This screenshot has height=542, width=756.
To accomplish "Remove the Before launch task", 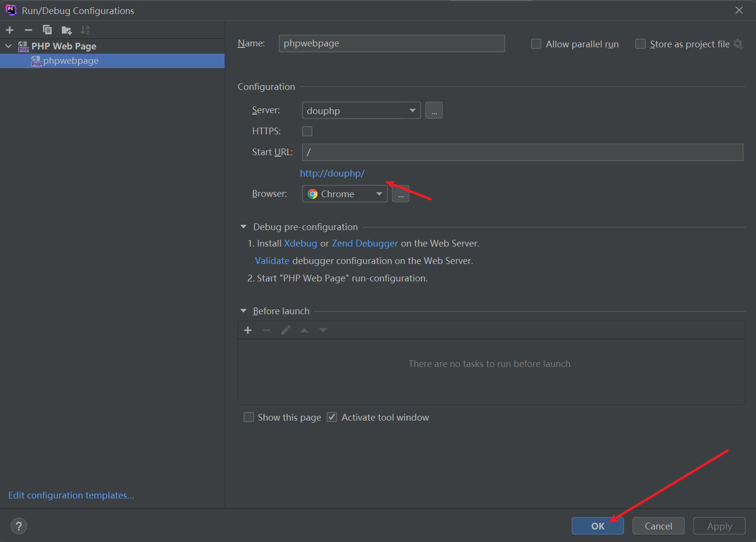I will pos(267,330).
